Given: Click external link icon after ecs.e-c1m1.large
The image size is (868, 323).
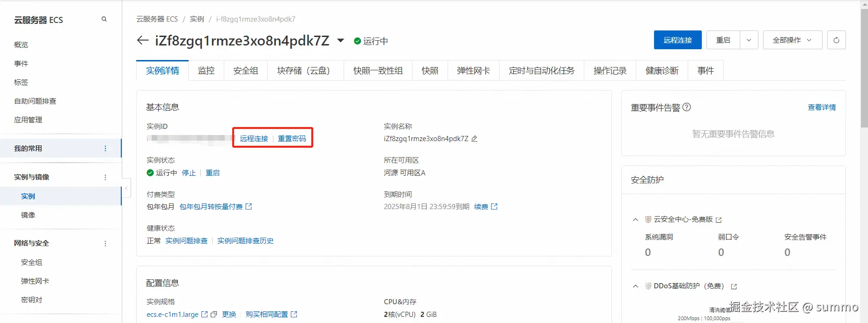Looking at the screenshot, I should click(204, 314).
